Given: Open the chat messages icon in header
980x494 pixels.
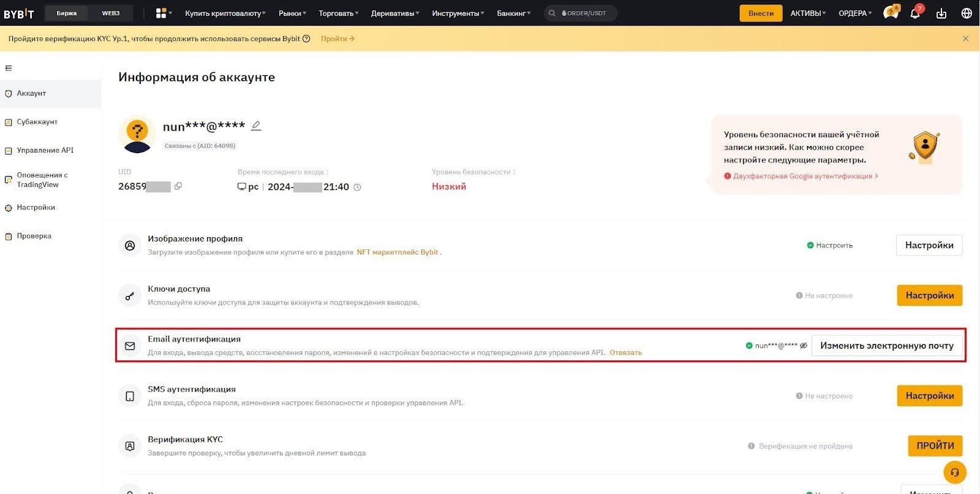Looking at the screenshot, I should coord(891,13).
